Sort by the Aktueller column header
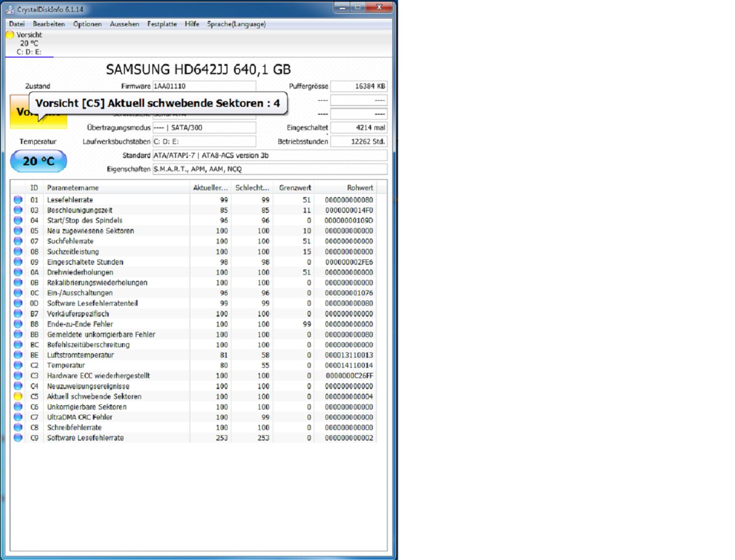Screen dimensions: 735x560 tap(210, 188)
